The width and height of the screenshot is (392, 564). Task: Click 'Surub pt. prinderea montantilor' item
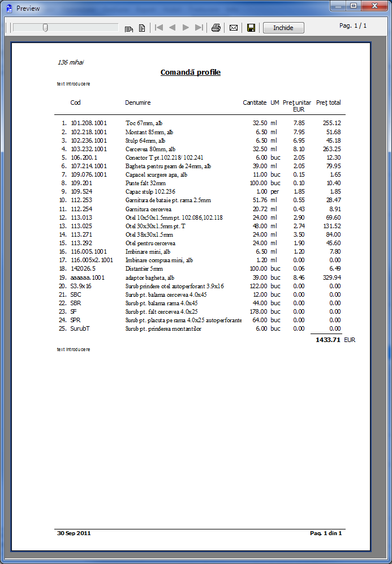[163, 329]
